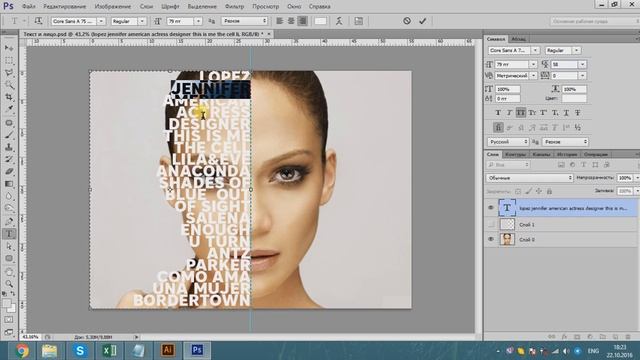Cancel current text edits in options bar
This screenshot has height=360, width=640.
point(407,21)
